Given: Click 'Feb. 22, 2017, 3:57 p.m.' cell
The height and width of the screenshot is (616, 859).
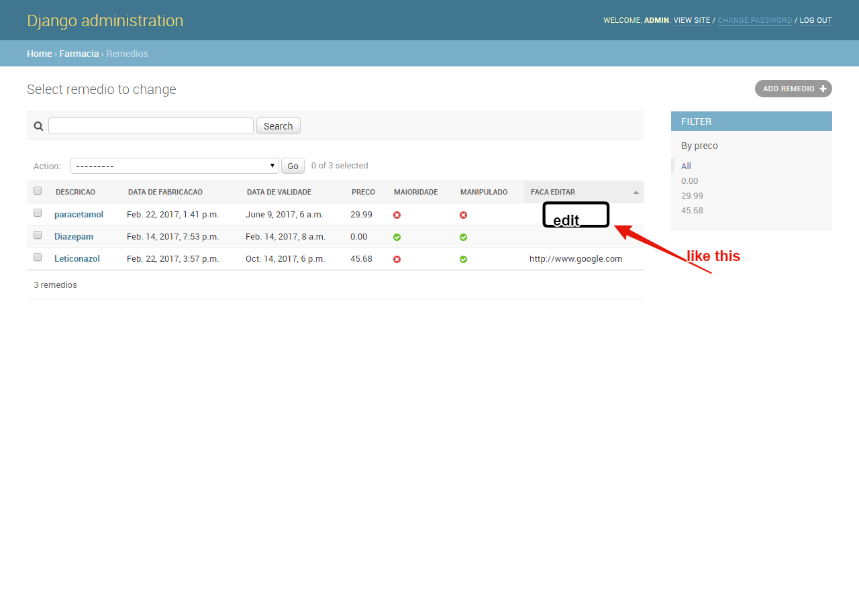Looking at the screenshot, I should (x=173, y=259).
